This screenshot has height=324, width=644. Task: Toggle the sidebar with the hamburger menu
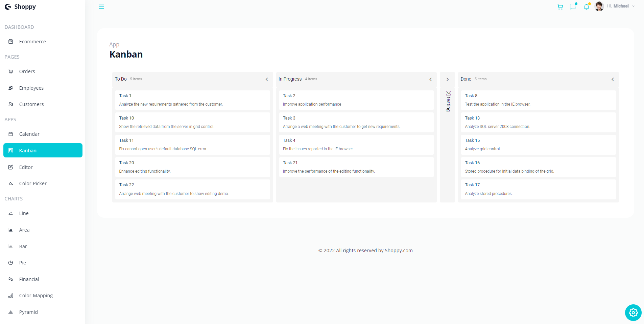click(101, 6)
